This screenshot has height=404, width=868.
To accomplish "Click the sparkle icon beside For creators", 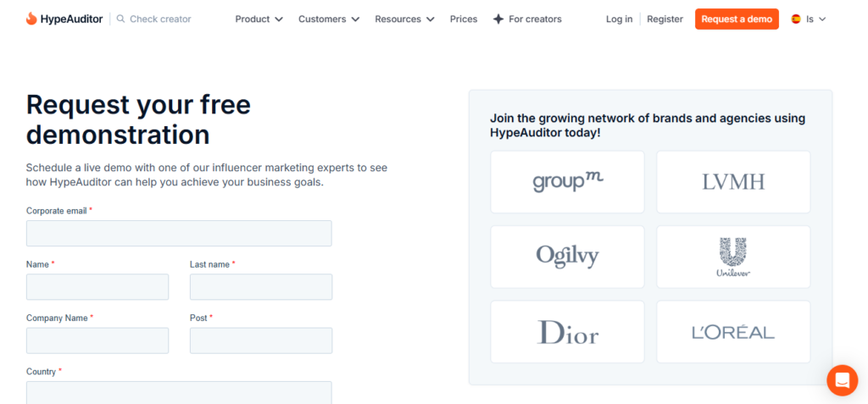I will click(x=498, y=19).
